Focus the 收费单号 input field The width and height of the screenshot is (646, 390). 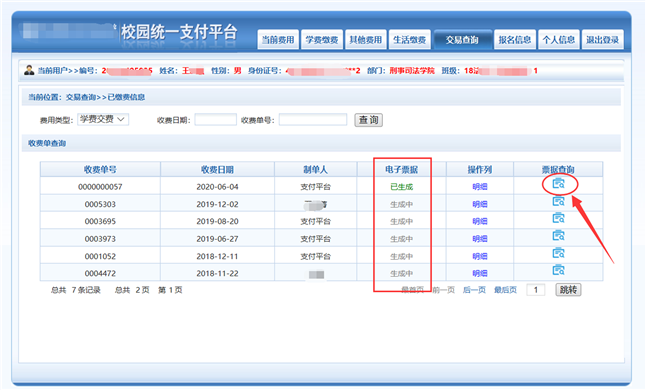[x=313, y=120]
